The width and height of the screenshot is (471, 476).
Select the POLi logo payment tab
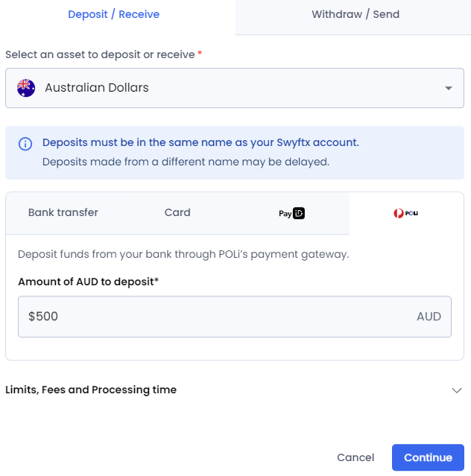tap(406, 213)
